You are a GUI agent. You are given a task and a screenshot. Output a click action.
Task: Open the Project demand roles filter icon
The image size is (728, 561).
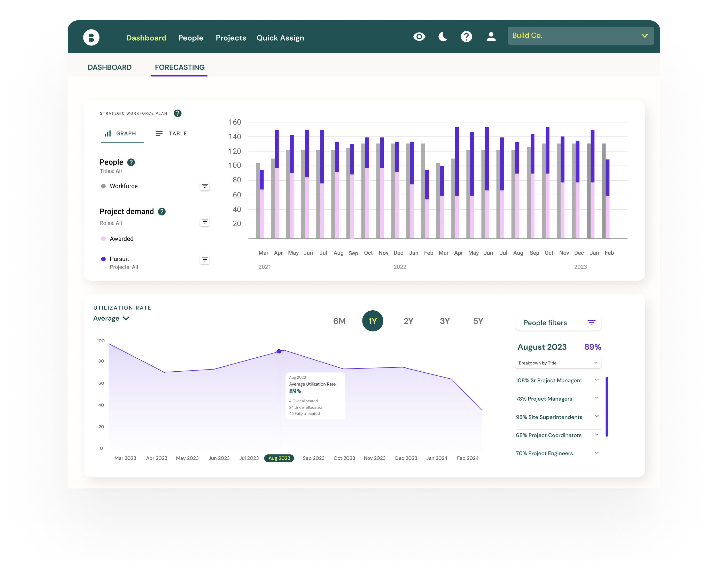205,222
